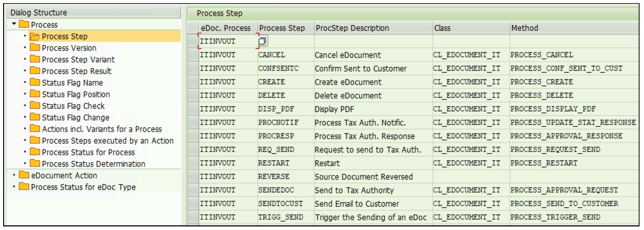This screenshot has width=644, height=230.
Task: Expand the eDocument Action node
Action: [x=15, y=176]
